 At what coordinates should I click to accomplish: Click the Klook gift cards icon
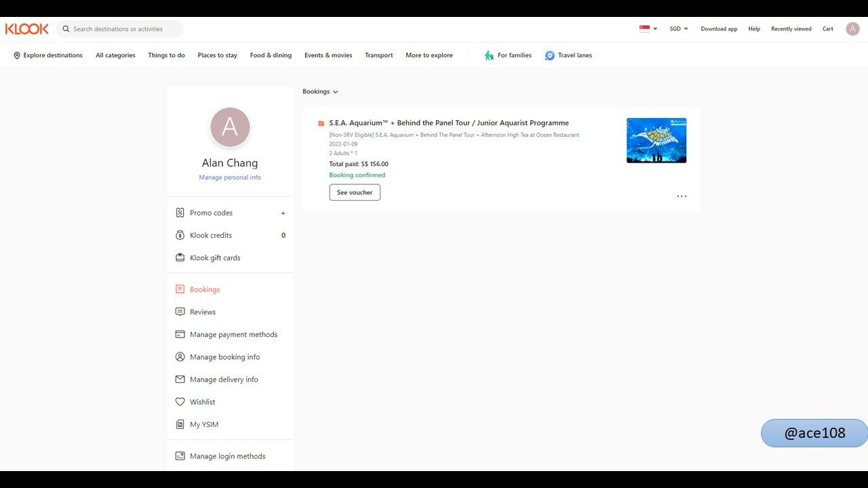tap(180, 258)
